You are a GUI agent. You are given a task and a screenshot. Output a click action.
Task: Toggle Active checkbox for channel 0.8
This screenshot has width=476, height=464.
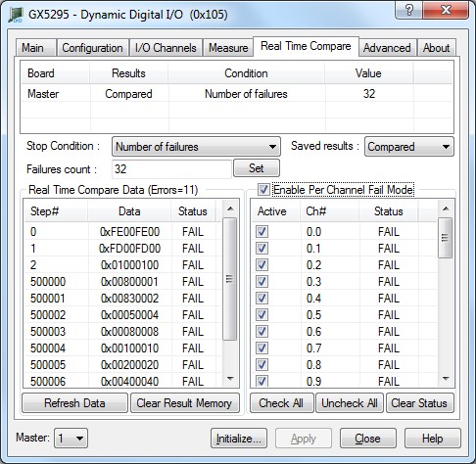pos(262,365)
